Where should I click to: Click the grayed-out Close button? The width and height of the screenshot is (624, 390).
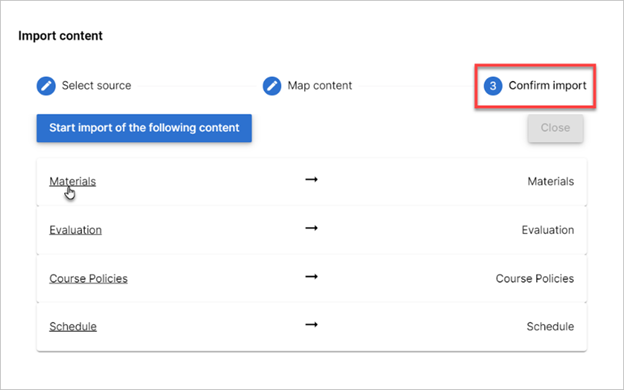[556, 128]
